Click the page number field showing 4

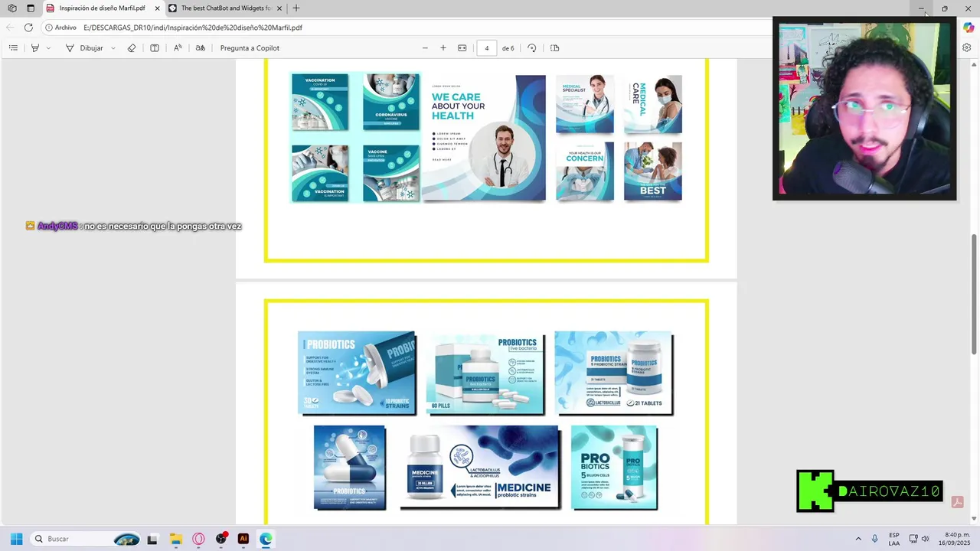(x=486, y=48)
